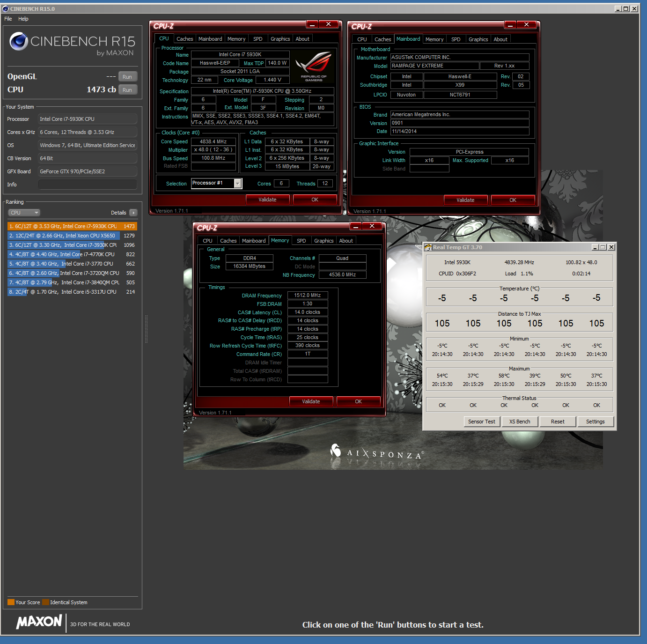The width and height of the screenshot is (647, 644).
Task: Click the Real Temp title bar icon
Action: point(428,247)
